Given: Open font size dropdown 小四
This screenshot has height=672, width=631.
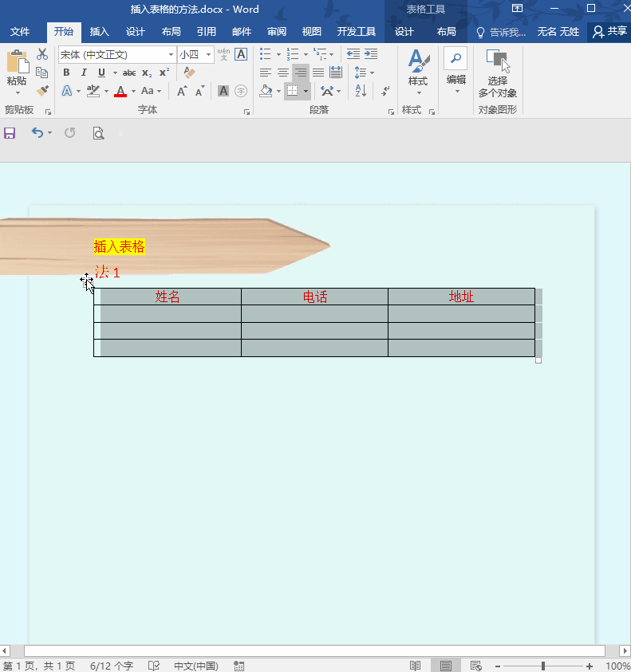Looking at the screenshot, I should tap(208, 54).
